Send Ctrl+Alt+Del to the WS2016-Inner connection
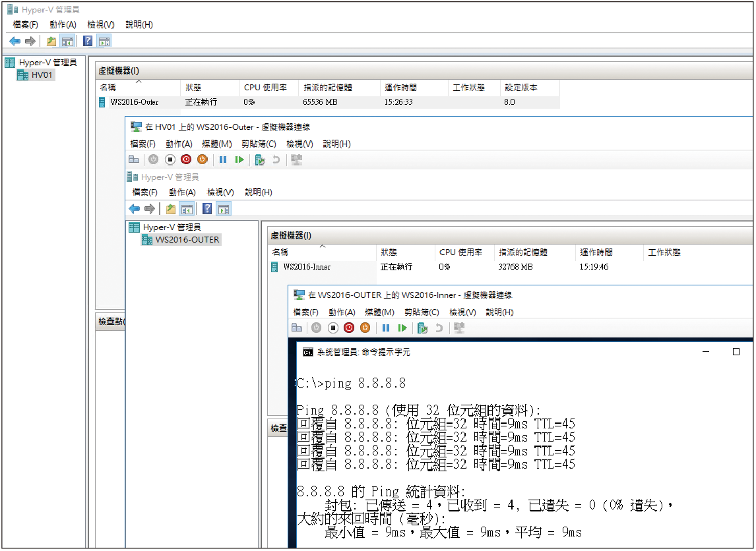 click(297, 328)
